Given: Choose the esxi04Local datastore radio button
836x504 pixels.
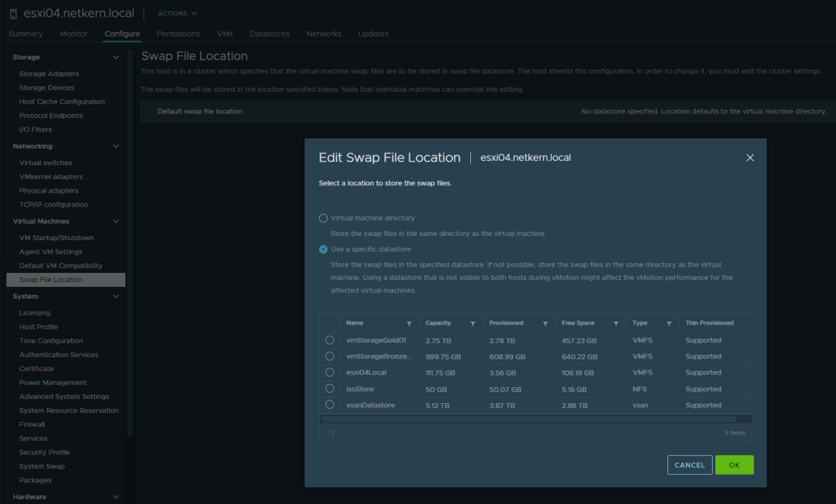Looking at the screenshot, I should coord(330,372).
